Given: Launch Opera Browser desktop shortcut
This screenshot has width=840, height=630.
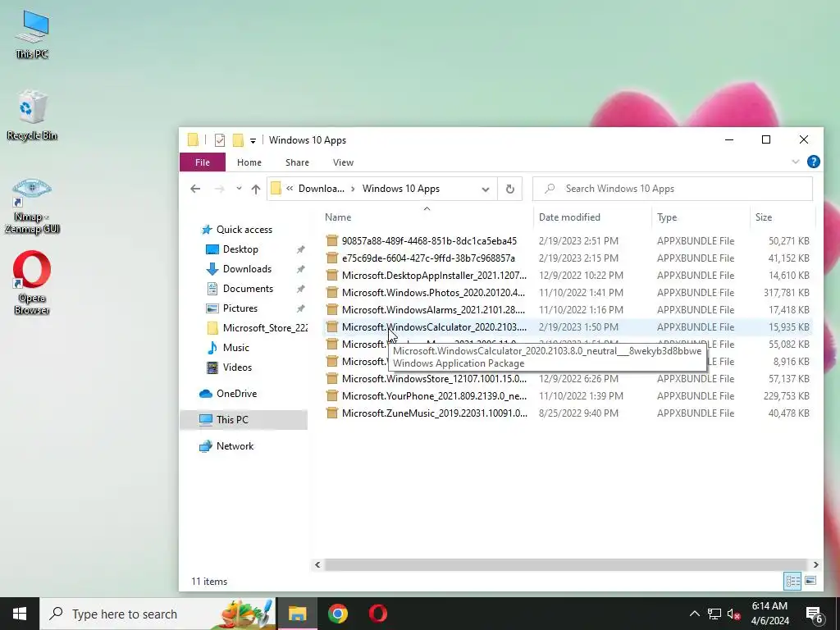Looking at the screenshot, I should 32,282.
